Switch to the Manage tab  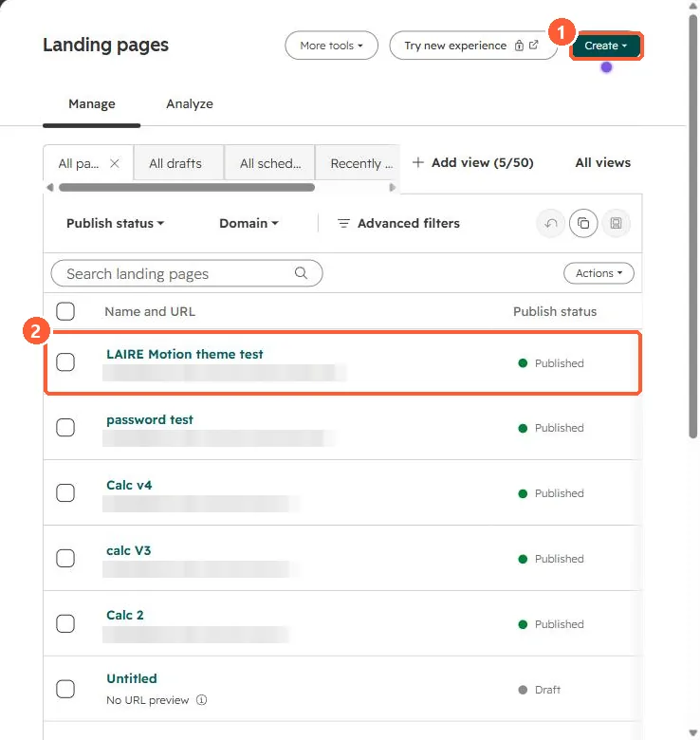click(91, 103)
